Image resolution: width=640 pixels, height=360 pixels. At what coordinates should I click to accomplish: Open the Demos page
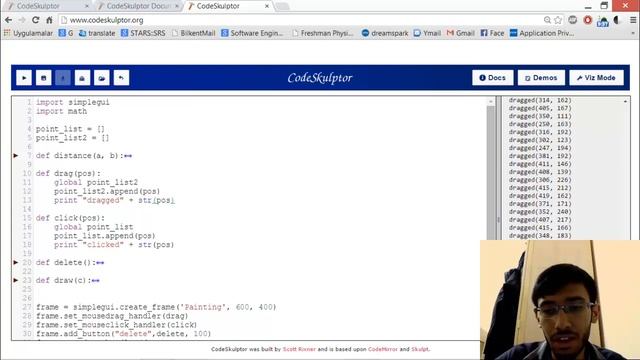pos(541,78)
